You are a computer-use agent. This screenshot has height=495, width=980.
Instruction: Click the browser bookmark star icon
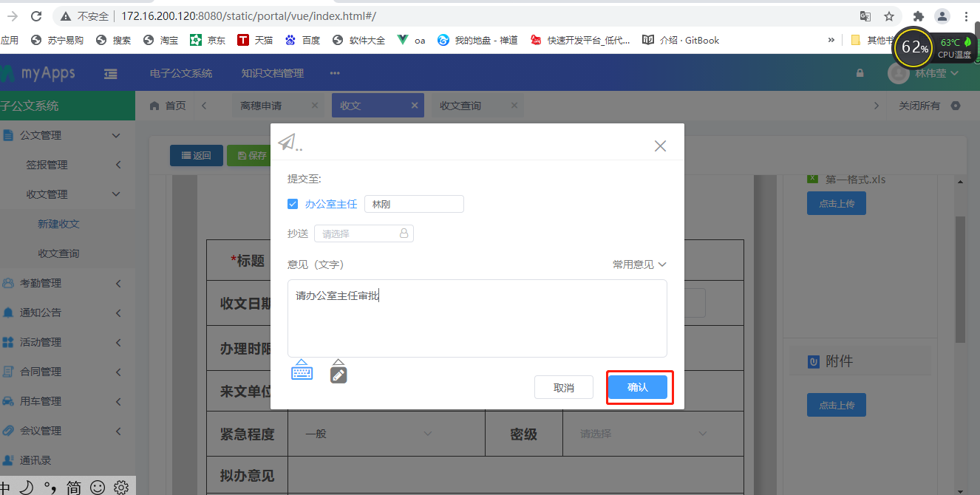889,16
